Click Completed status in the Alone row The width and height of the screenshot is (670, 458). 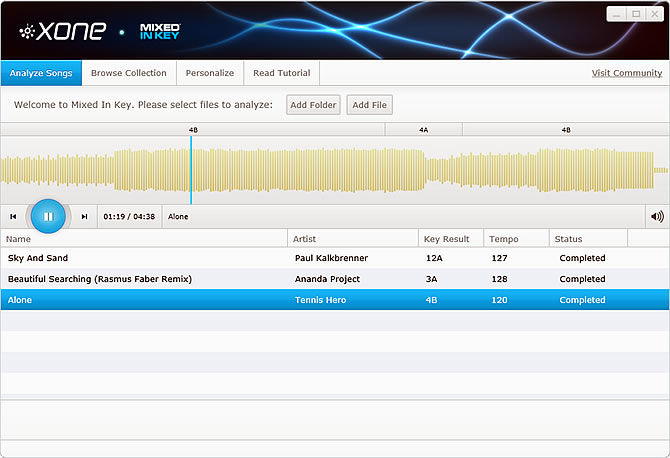(x=582, y=300)
